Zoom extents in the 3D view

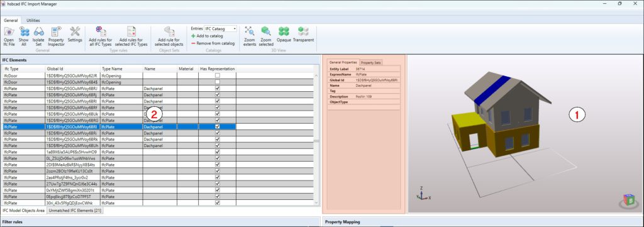(x=249, y=36)
